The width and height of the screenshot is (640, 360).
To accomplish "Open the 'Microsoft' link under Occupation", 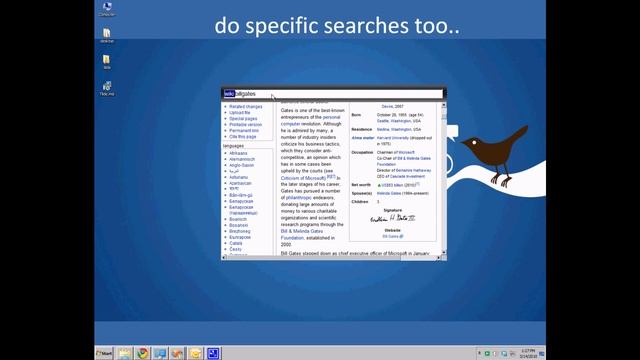I will (x=407, y=152).
